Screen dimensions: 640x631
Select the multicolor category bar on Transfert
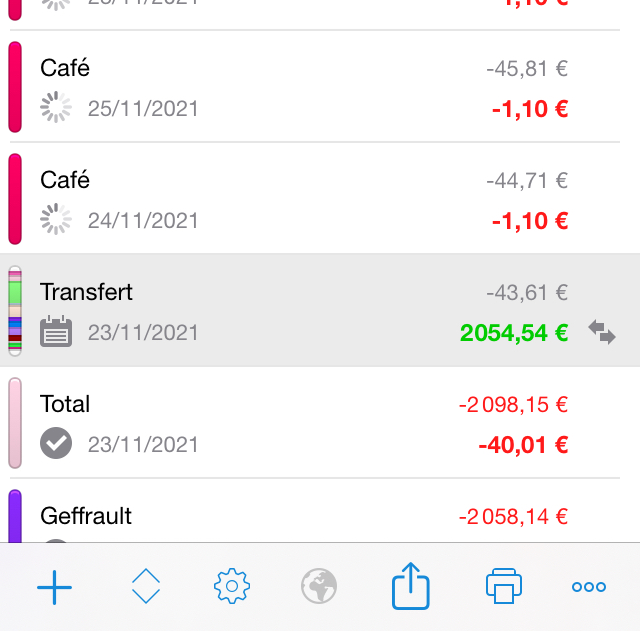click(x=15, y=310)
